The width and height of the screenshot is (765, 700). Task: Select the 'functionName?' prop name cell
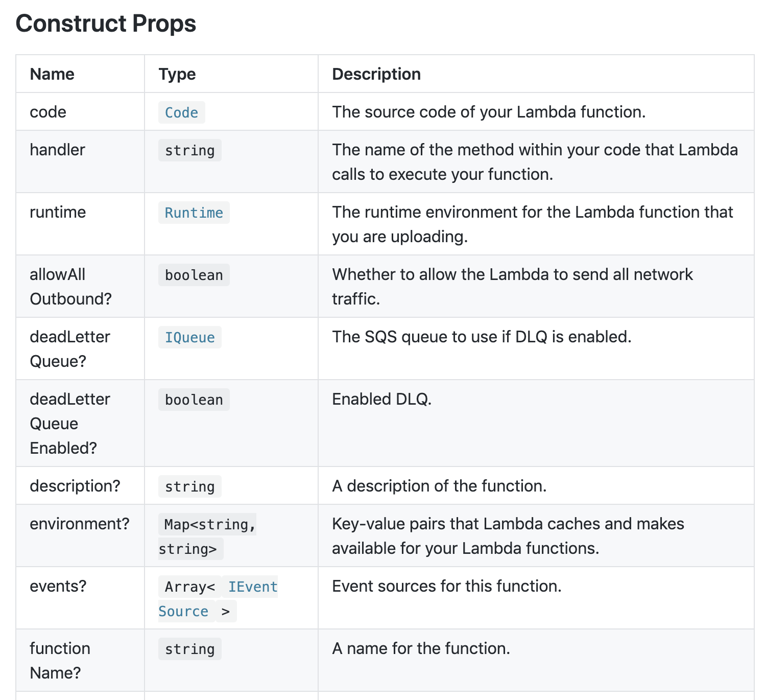(x=80, y=660)
